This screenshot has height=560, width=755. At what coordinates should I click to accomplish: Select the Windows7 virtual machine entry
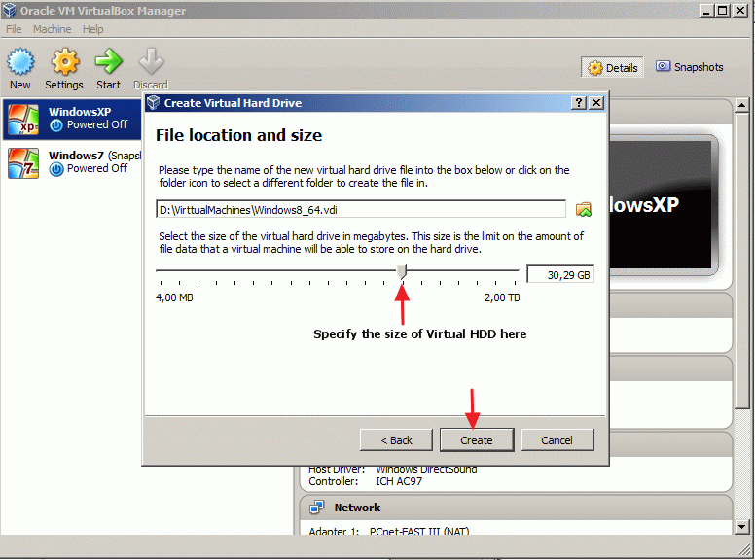click(72, 162)
